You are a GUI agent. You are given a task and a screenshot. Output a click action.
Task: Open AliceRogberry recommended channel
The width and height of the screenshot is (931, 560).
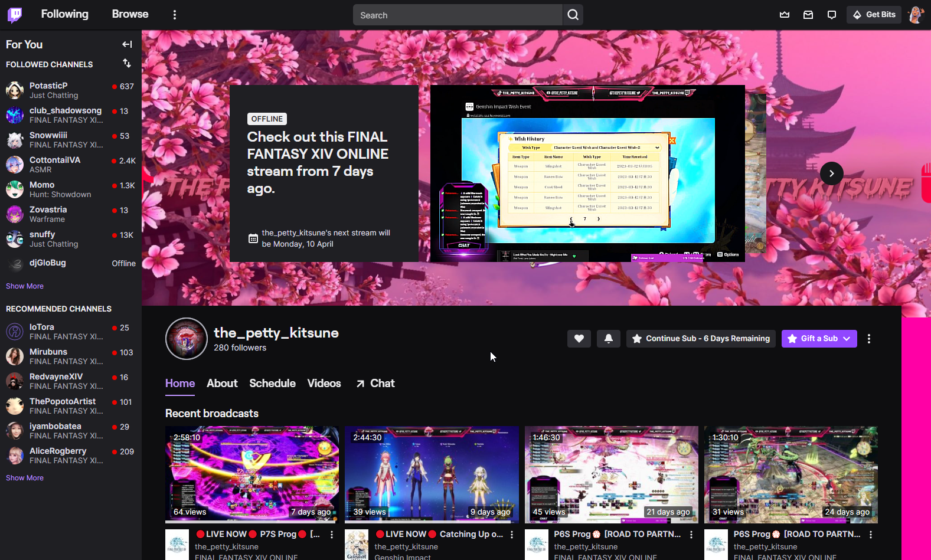point(71,456)
